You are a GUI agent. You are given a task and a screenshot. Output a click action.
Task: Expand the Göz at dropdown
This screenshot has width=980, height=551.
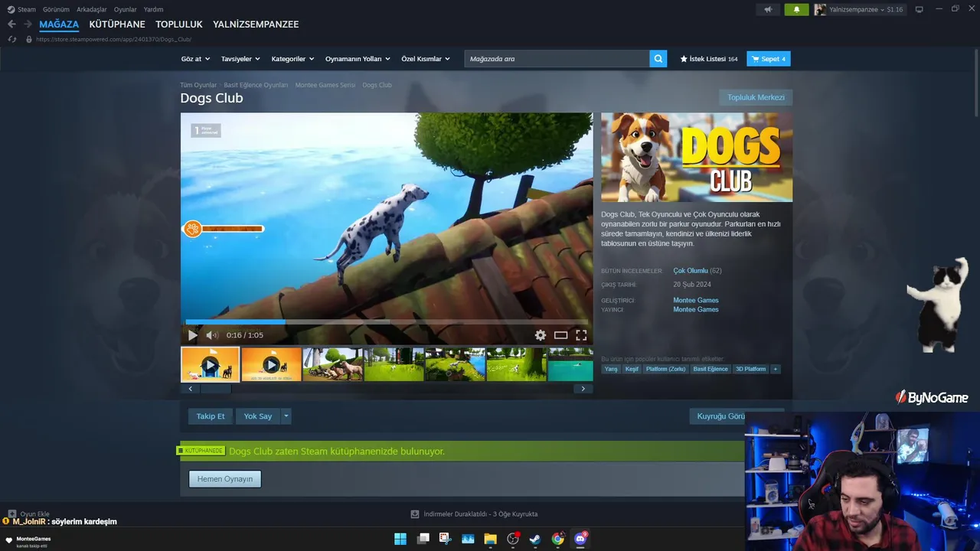tap(195, 59)
